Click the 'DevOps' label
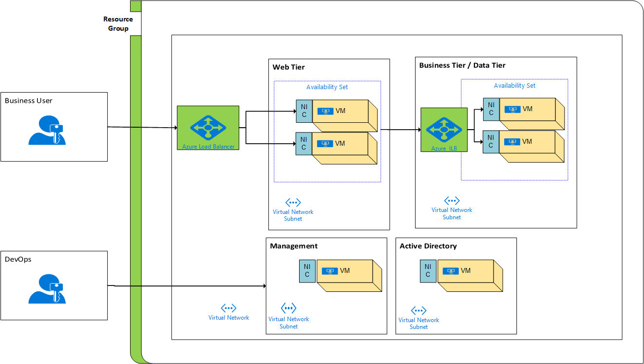The image size is (644, 364). pos(18,259)
